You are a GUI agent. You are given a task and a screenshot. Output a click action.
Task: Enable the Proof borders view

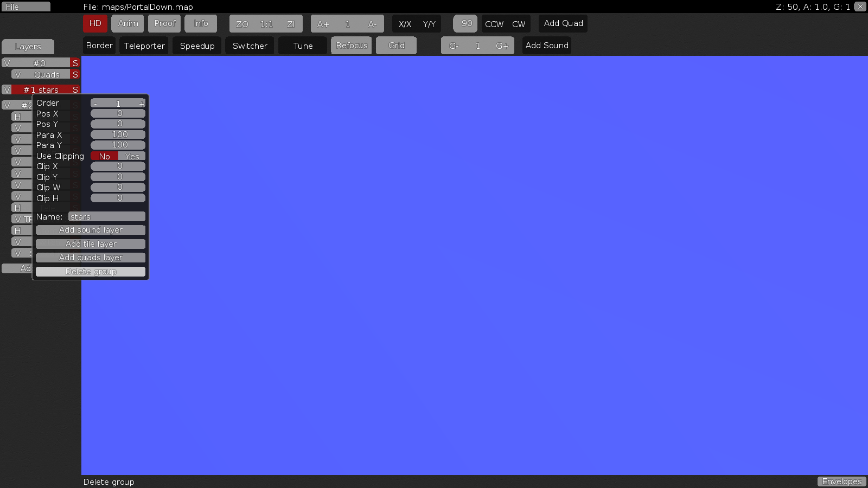[x=164, y=23]
